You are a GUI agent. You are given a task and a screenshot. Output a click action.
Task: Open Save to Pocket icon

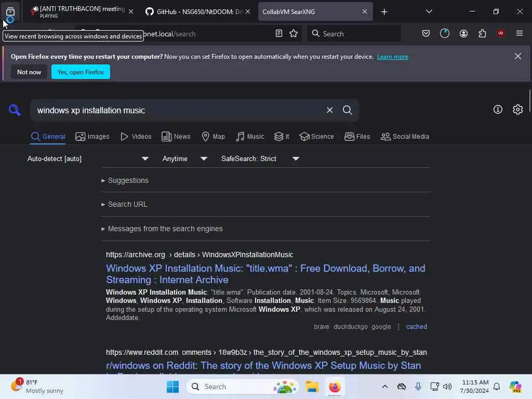426,33
